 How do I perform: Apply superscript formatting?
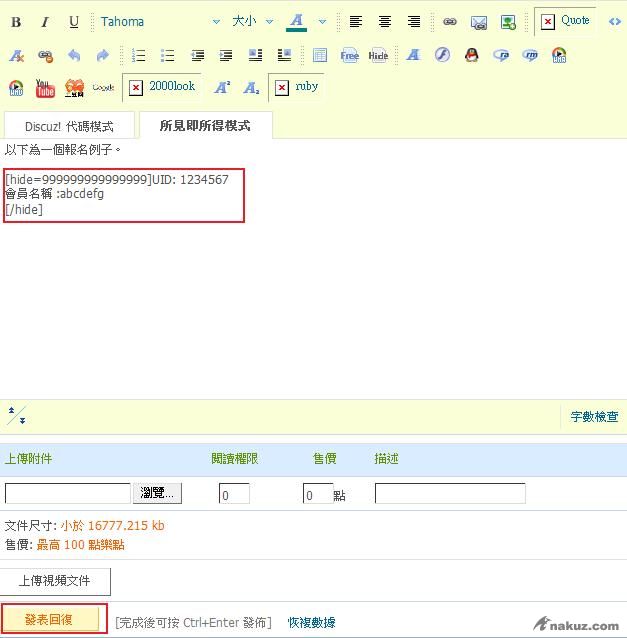pos(222,88)
